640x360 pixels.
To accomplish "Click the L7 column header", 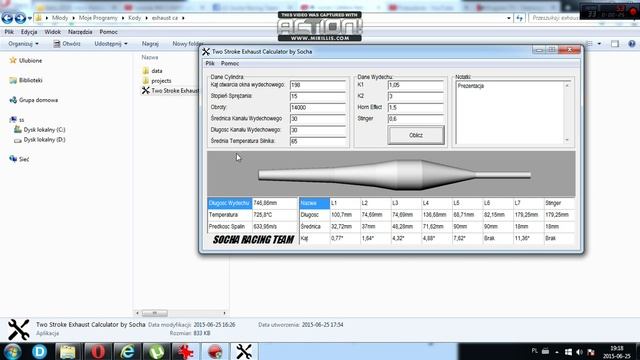I will pos(528,203).
